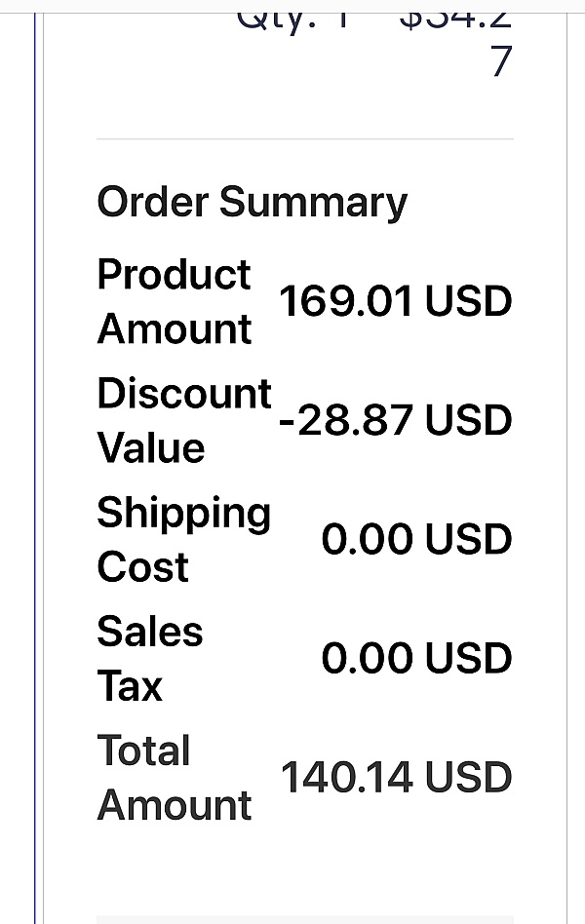Click the 0.00 sales tax figure
This screenshot has height=924, width=585.
tap(370, 659)
